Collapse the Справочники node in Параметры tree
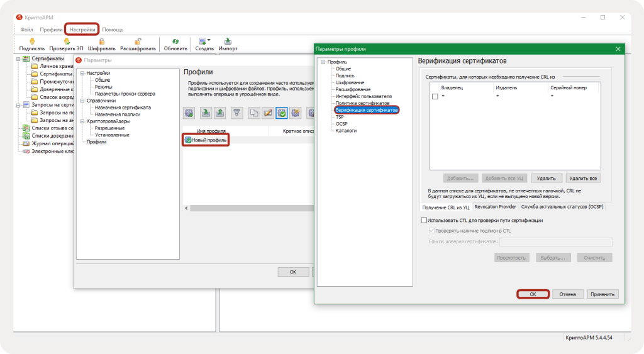The height and width of the screenshot is (354, 644). point(82,101)
